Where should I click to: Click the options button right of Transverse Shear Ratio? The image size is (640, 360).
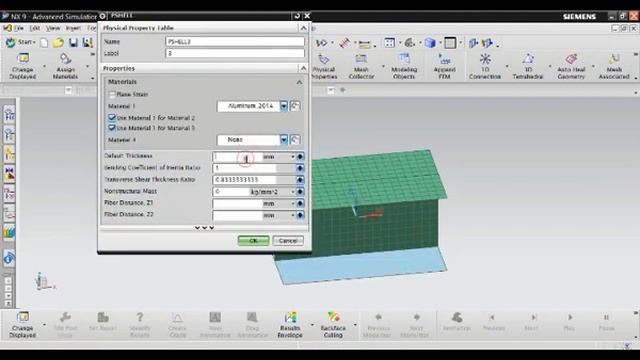300,180
